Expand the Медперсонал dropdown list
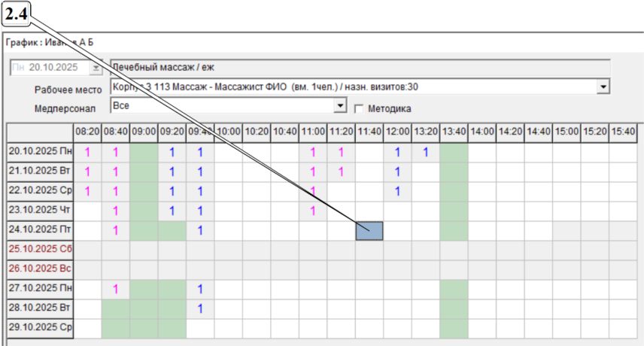644x346 pixels. [x=340, y=106]
